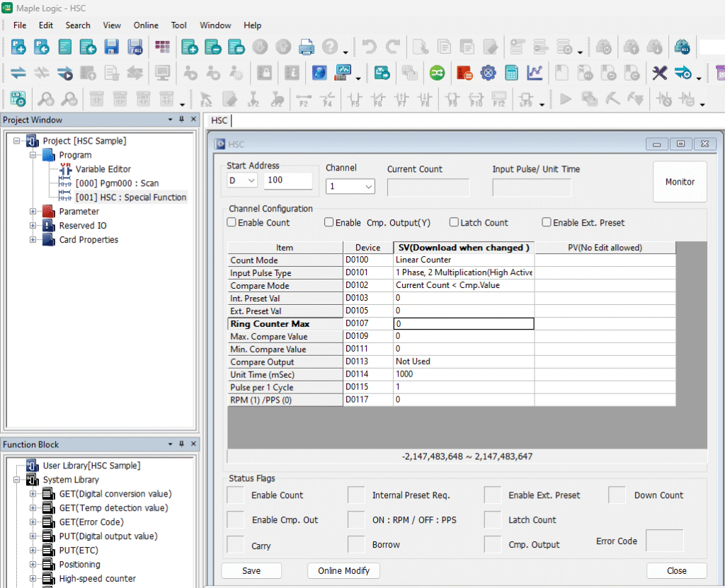The image size is (725, 588).
Task: Click the Connect and run icon
Action: pyautogui.click(x=64, y=73)
